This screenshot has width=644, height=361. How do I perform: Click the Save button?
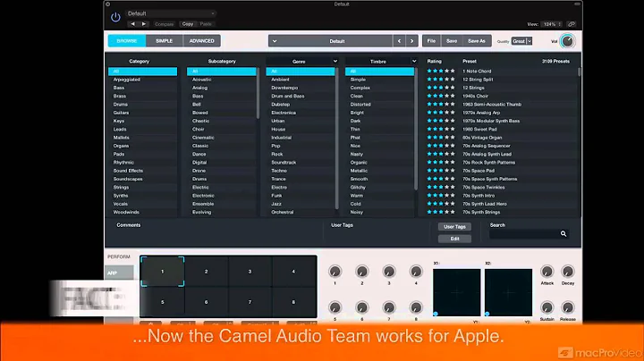[452, 41]
